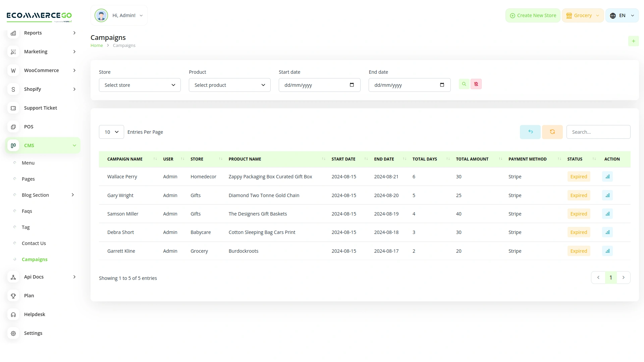Screen dimensions: 644x362
Task: Open the Select store dropdown
Action: pyautogui.click(x=140, y=85)
